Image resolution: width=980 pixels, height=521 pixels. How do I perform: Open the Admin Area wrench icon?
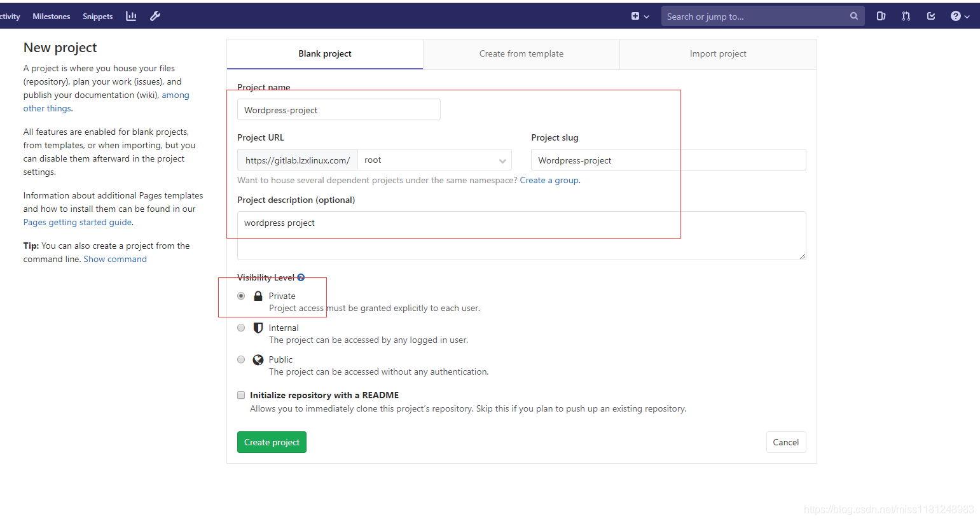tap(155, 16)
